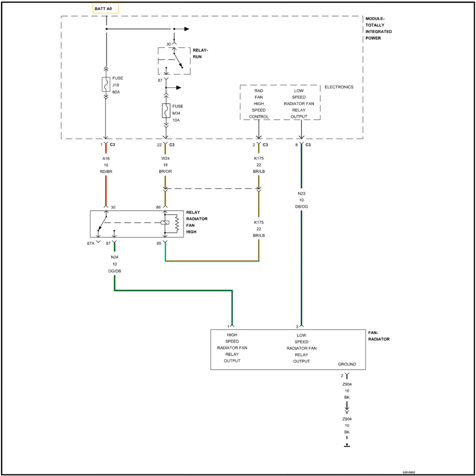Click connector pin 2 on GROUND circuit

347,374
